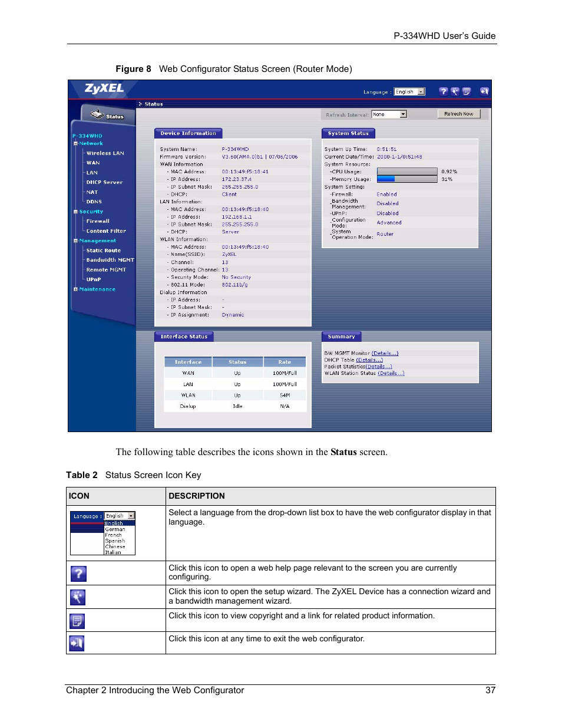The height and width of the screenshot is (728, 562).
Task: Open WLAN Station Status Details link
Action: coord(391,373)
